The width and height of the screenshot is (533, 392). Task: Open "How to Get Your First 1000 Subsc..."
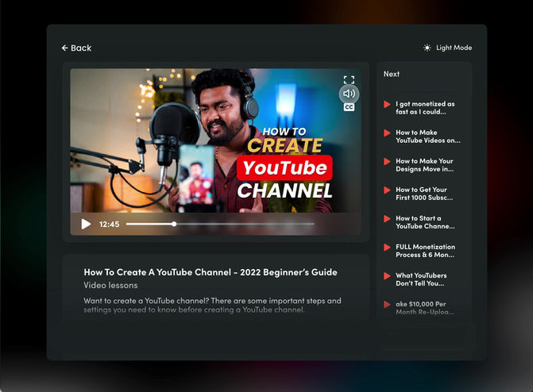[x=424, y=194]
